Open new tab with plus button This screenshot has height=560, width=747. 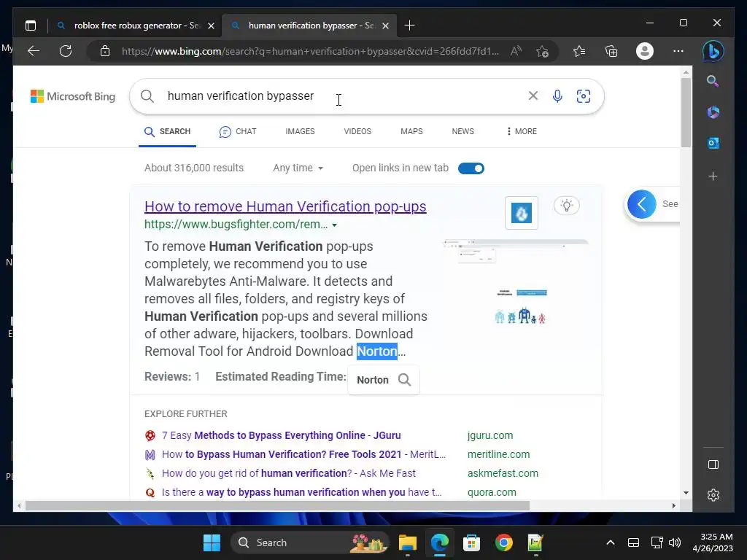pos(409,26)
